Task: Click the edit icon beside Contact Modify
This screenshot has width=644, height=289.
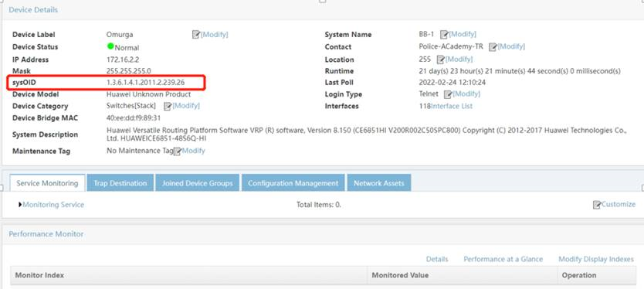Action: (493, 47)
